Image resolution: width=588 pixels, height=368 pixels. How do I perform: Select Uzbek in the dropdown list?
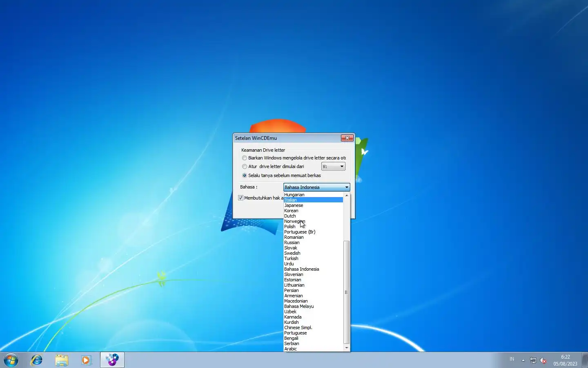[x=313, y=312]
